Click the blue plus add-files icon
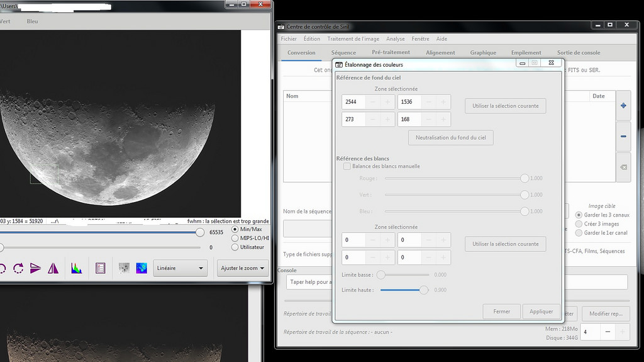 (623, 106)
